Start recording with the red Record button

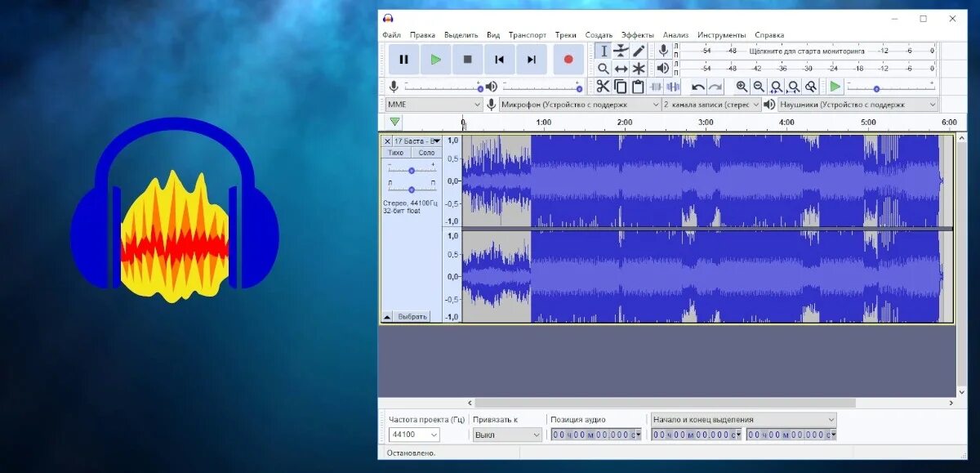tap(568, 60)
